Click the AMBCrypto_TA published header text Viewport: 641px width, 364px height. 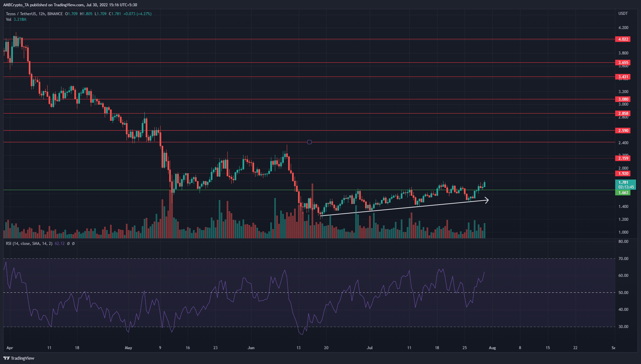(x=70, y=5)
